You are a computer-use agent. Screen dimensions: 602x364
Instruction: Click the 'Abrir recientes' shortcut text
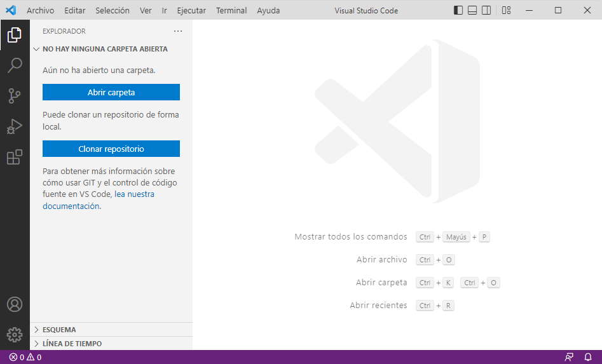click(x=378, y=306)
